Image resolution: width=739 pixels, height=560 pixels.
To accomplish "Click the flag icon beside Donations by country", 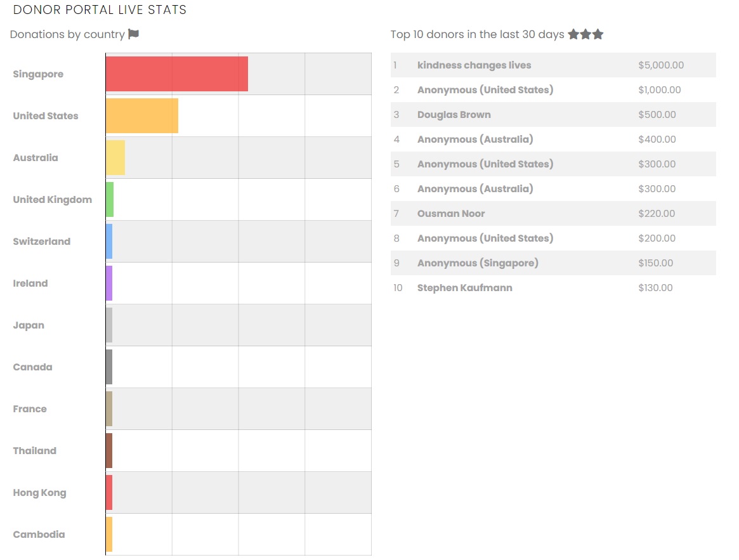I will click(x=133, y=34).
